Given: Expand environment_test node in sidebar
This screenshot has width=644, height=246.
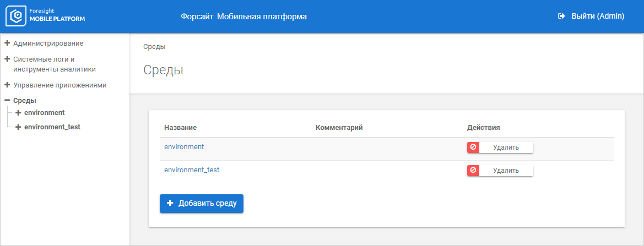Looking at the screenshot, I should point(18,127).
